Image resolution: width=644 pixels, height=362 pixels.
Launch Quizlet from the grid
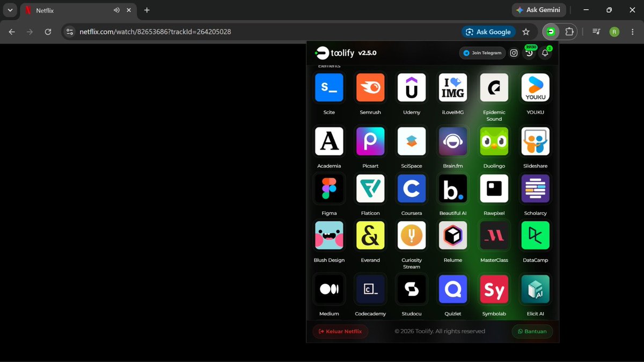pyautogui.click(x=453, y=289)
